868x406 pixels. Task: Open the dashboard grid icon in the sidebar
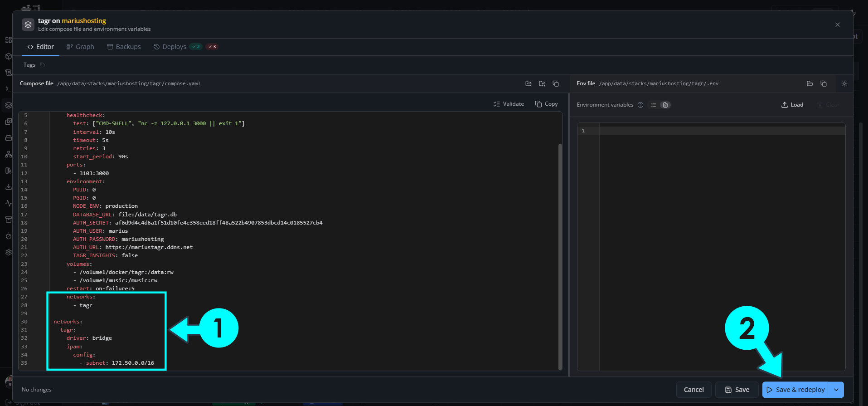[x=8, y=40]
